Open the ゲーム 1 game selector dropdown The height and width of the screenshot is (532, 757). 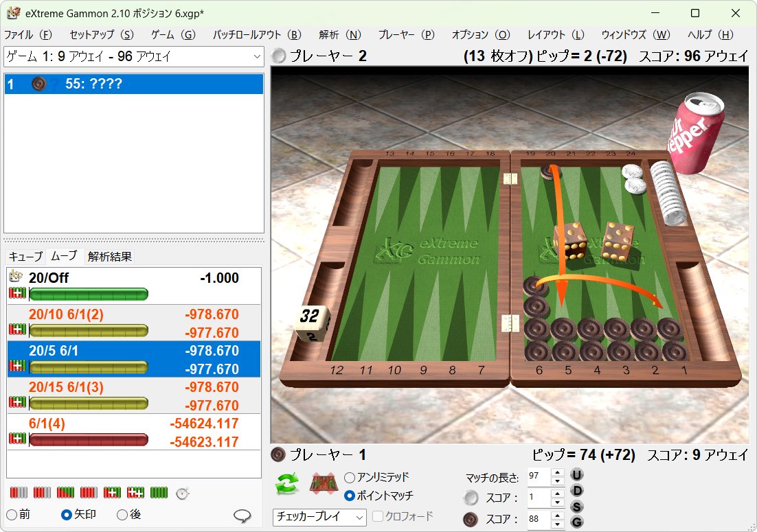click(x=134, y=56)
